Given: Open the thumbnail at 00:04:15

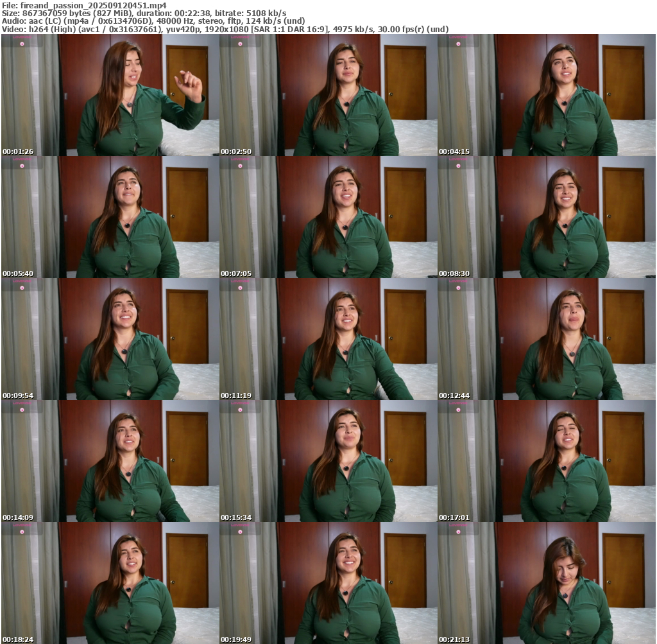Looking at the screenshot, I should pos(547,95).
